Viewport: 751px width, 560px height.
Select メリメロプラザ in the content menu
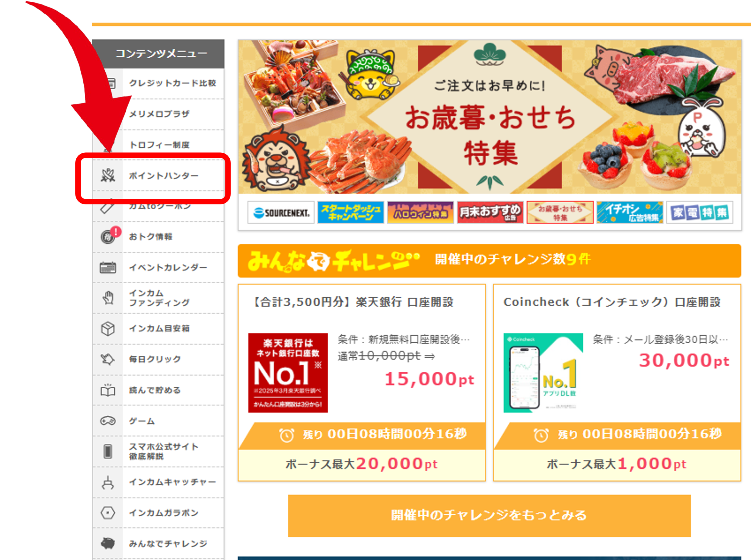click(x=158, y=114)
